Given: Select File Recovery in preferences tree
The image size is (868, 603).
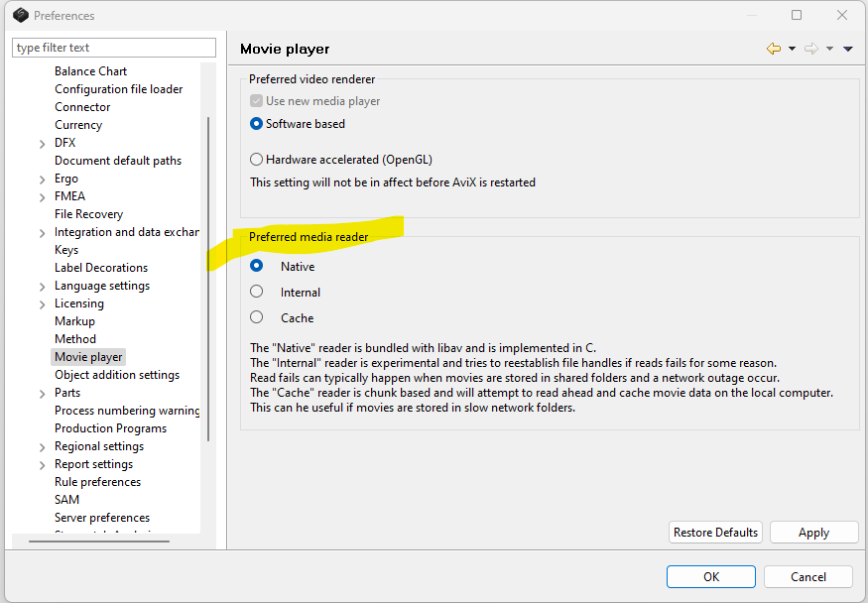Looking at the screenshot, I should click(88, 214).
